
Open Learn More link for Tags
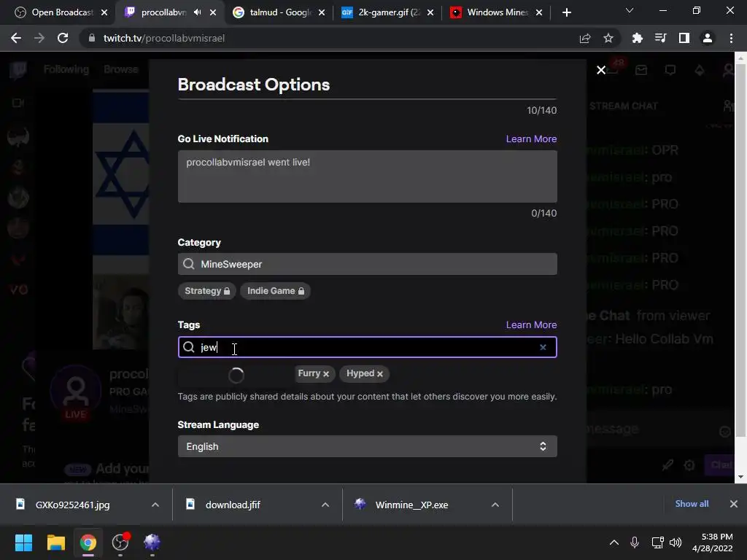(x=531, y=324)
